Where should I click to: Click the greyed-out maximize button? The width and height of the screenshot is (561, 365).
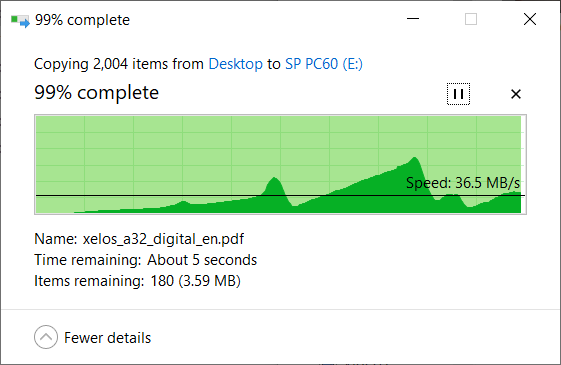point(471,19)
